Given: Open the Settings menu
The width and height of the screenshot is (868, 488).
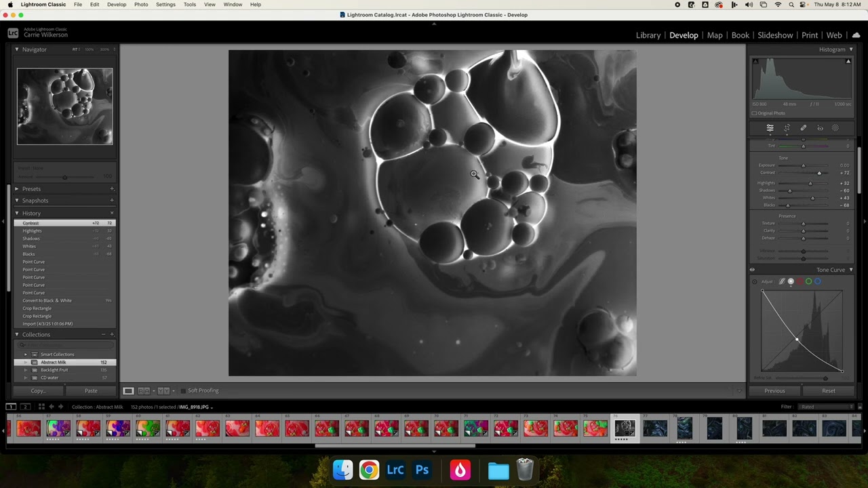Looking at the screenshot, I should (165, 5).
